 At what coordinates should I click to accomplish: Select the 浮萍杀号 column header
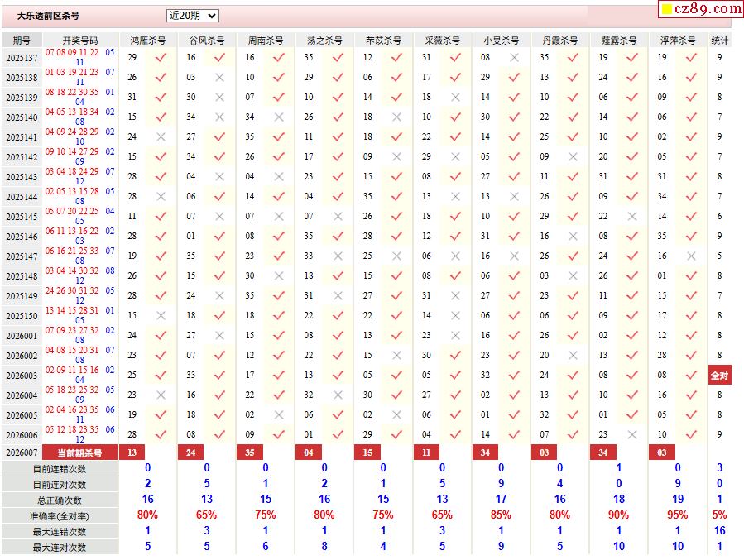[678, 40]
